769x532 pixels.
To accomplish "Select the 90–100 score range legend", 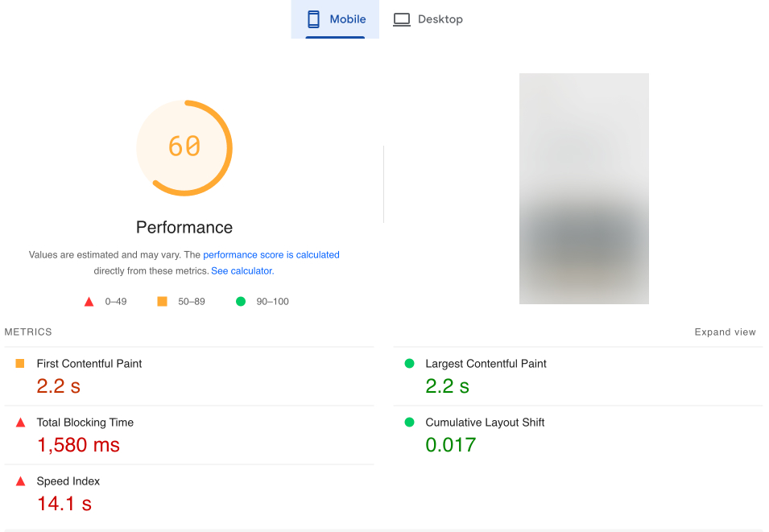I will coord(252,301).
